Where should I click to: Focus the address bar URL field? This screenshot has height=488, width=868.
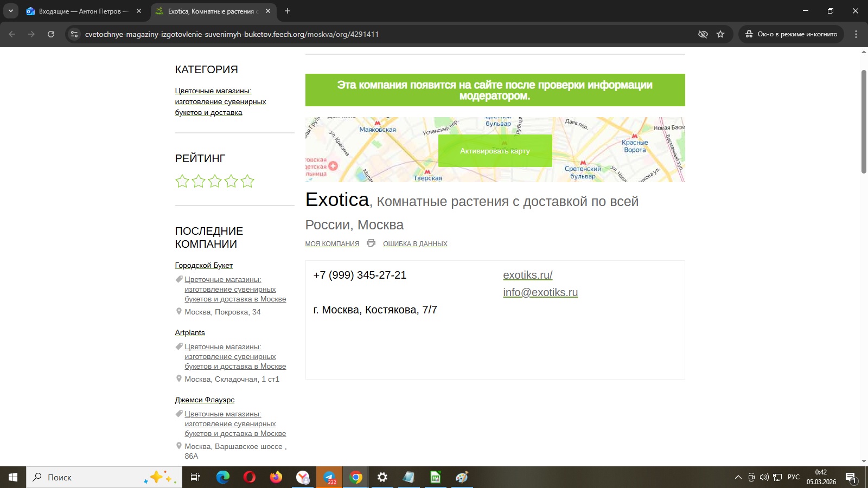tap(388, 34)
